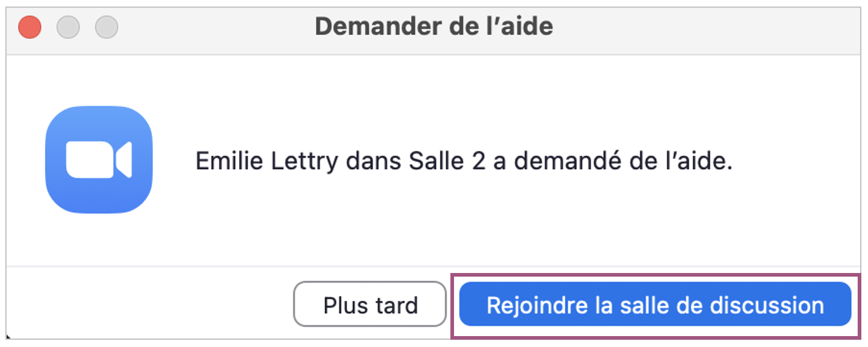This screenshot has height=347, width=868.
Task: Click the blue Zoom camera icon
Action: point(98,160)
